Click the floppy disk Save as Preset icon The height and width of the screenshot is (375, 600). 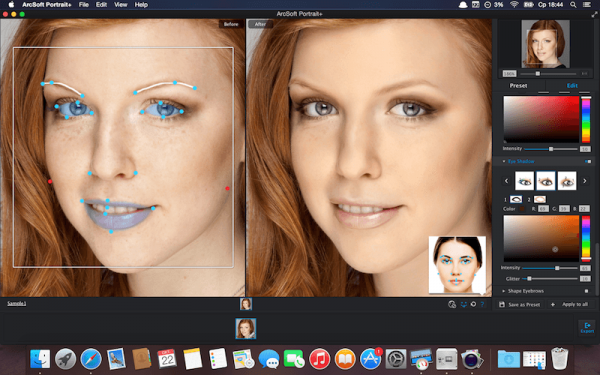click(502, 305)
